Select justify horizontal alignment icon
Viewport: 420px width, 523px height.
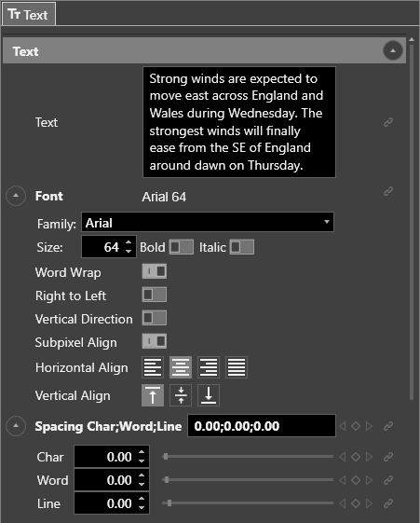tap(237, 367)
